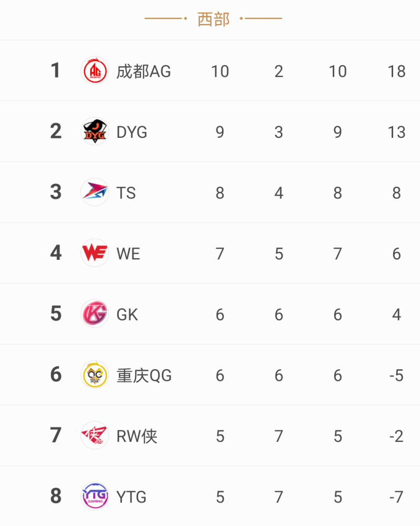Click rank number 1 in standings
Viewport: 420px width, 526px height.
tap(56, 70)
